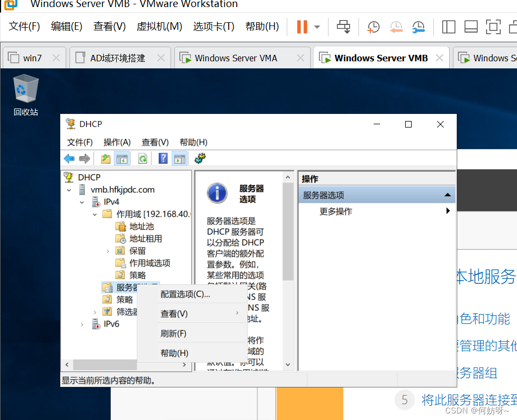Viewport: 517px width, 420px height.
Task: Click 更多操作 in the actions pane
Action: click(336, 212)
